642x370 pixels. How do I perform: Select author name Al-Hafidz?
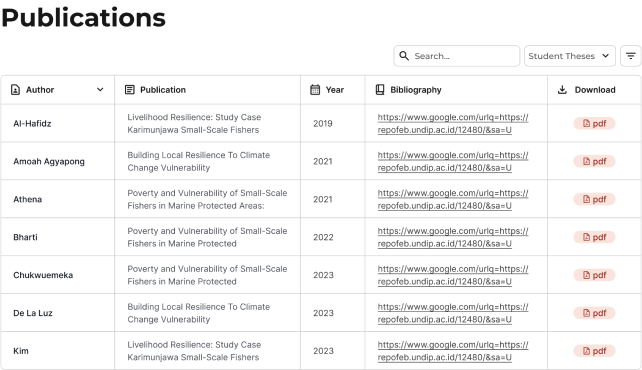coord(32,124)
